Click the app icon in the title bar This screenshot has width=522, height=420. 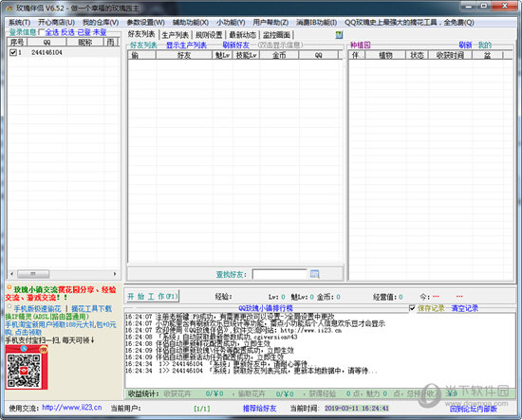(9, 8)
